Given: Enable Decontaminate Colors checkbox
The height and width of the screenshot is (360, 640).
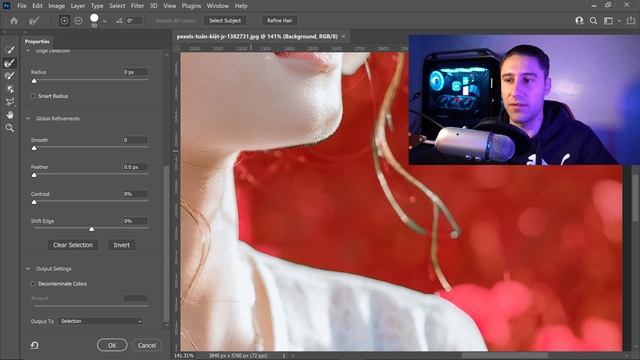Looking at the screenshot, I should [33, 284].
